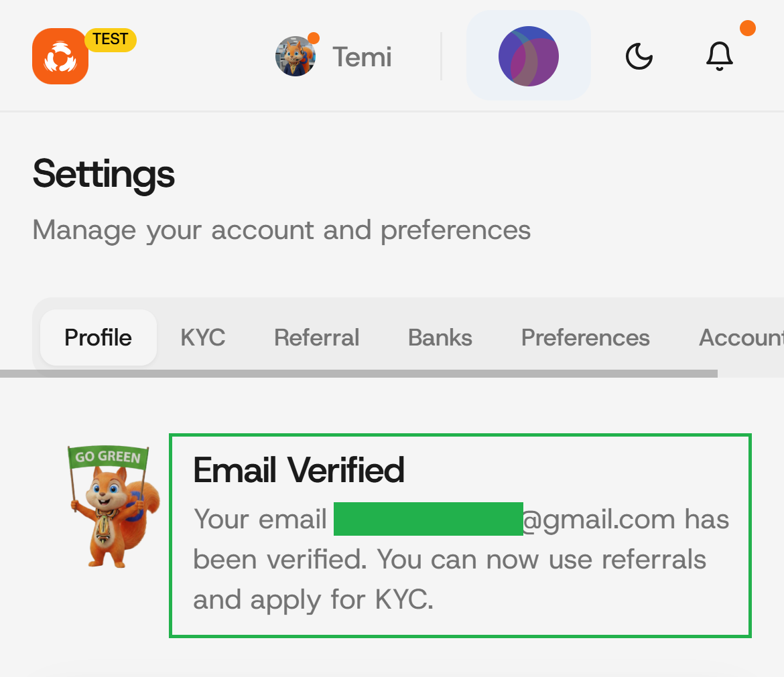Go to the Banks tab
784x677 pixels.
[440, 337]
